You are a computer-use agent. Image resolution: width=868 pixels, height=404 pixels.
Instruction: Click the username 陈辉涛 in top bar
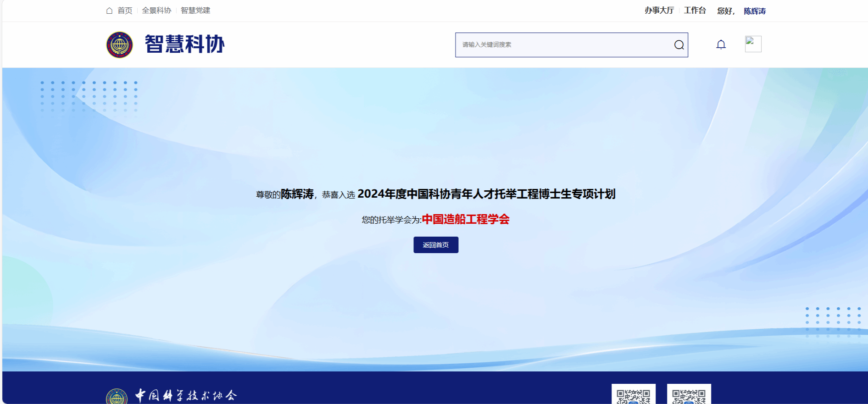755,11
